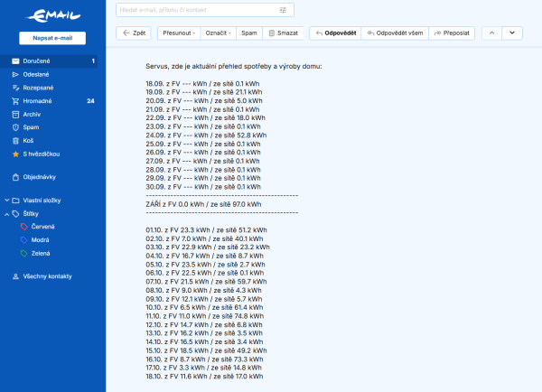Click the Rozepsané drafts icon
This screenshot has height=392, width=542.
click(x=15, y=88)
